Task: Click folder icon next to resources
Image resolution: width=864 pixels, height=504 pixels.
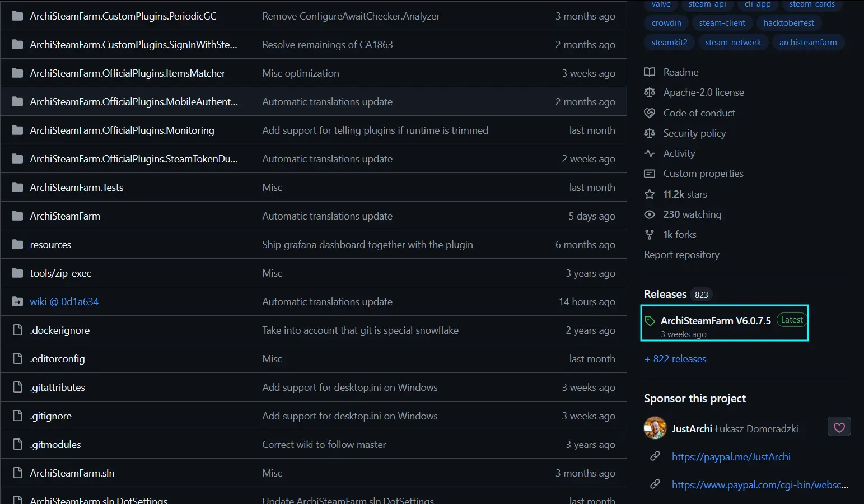Action: click(17, 245)
